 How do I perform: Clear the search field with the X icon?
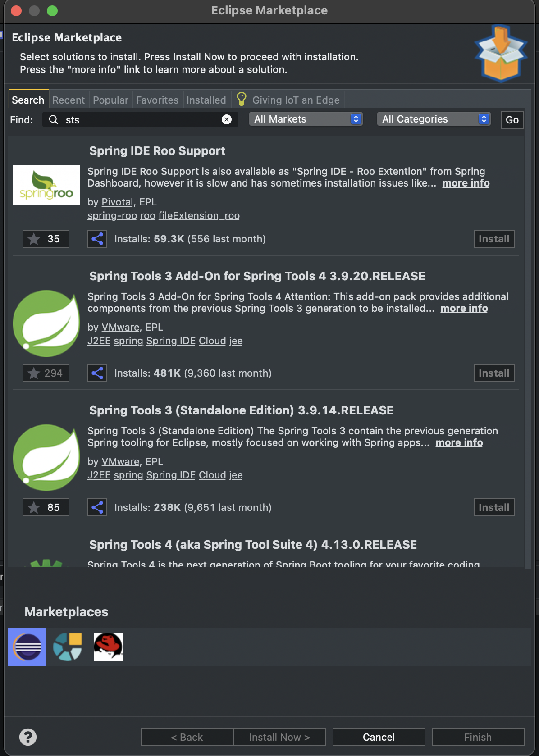pos(227,119)
